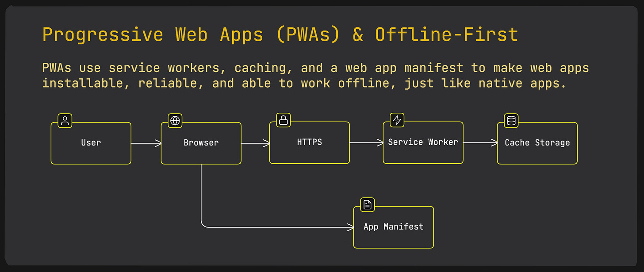
Task: Click the App Manifest node
Action: (x=393, y=227)
